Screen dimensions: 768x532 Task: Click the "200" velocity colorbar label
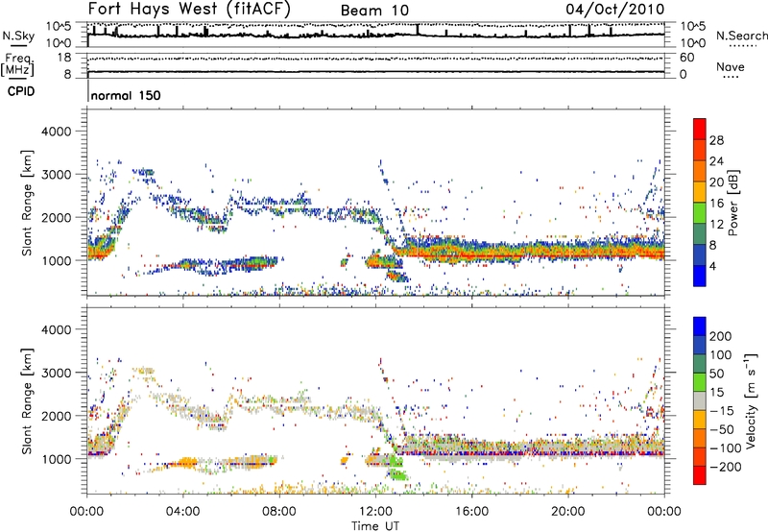[721, 336]
